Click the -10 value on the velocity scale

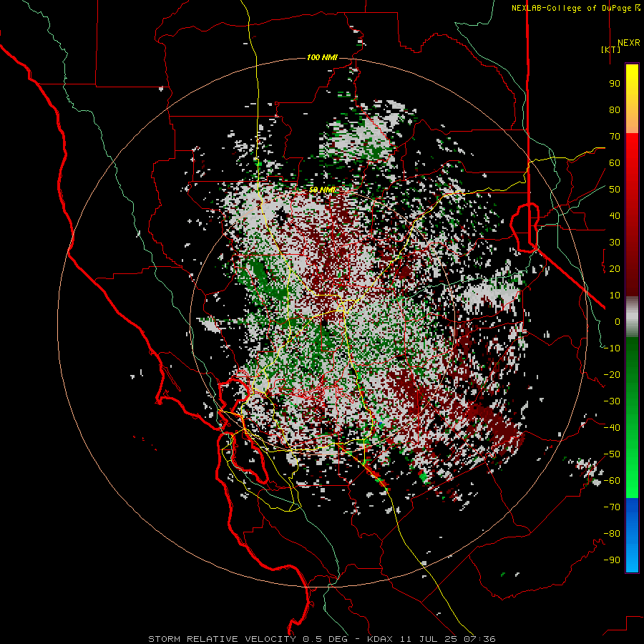[612, 348]
